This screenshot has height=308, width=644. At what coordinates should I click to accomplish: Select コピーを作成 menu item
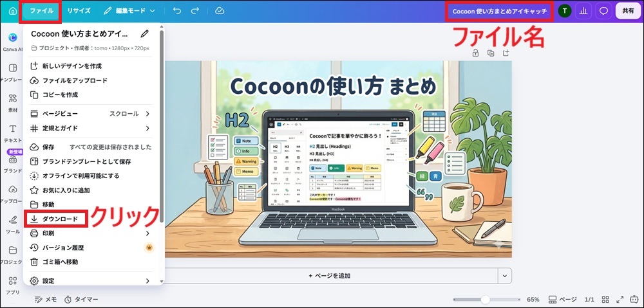(x=91, y=95)
